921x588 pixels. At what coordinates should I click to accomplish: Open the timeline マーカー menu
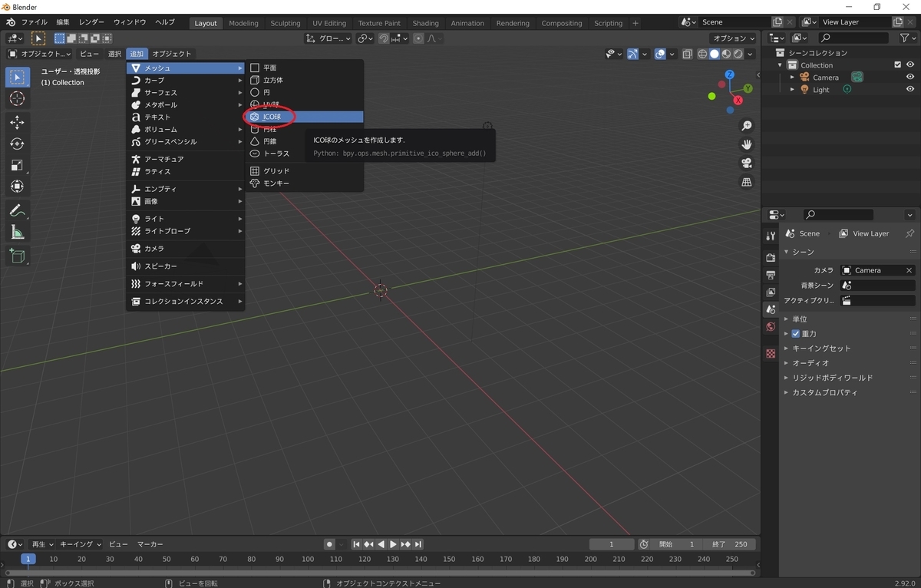(x=150, y=544)
